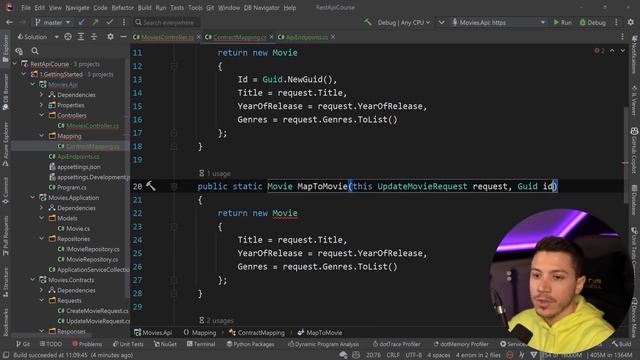Select CreateMovieRequest.cs in the solution tree

tap(97, 311)
